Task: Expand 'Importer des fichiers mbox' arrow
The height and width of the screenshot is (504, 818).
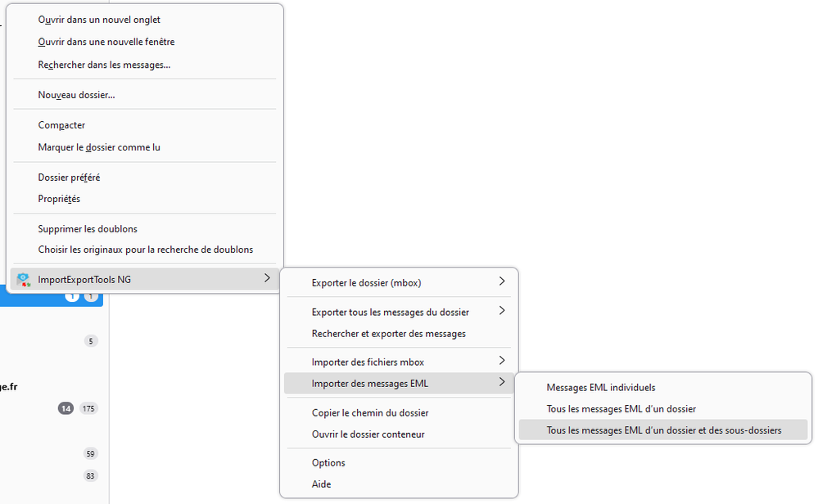Action: click(502, 361)
